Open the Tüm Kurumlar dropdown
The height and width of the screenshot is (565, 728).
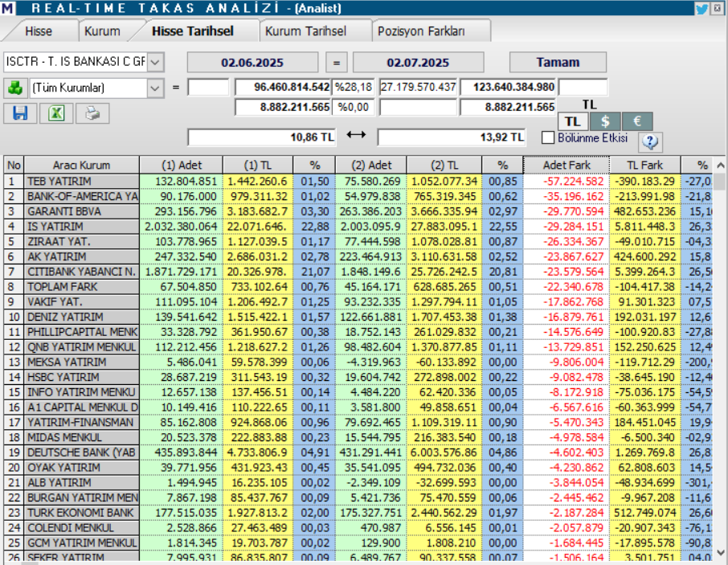tap(156, 88)
